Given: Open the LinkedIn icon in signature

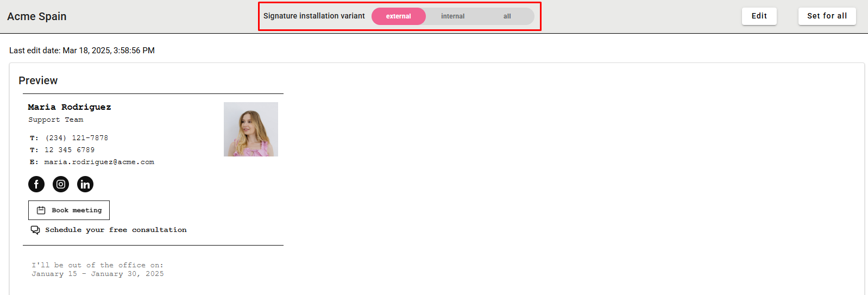Looking at the screenshot, I should tap(85, 184).
